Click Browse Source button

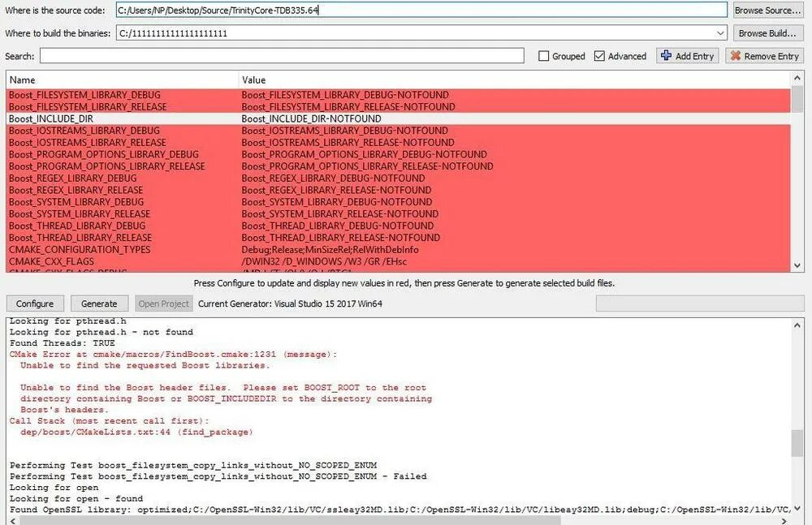(x=767, y=11)
